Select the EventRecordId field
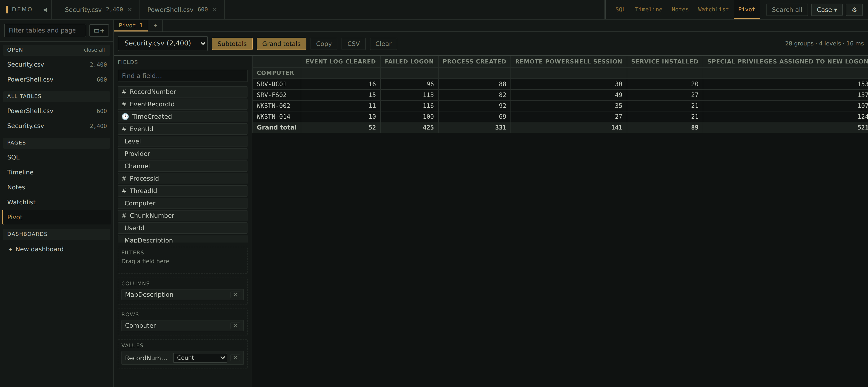This screenshot has height=387, width=868. [x=182, y=104]
